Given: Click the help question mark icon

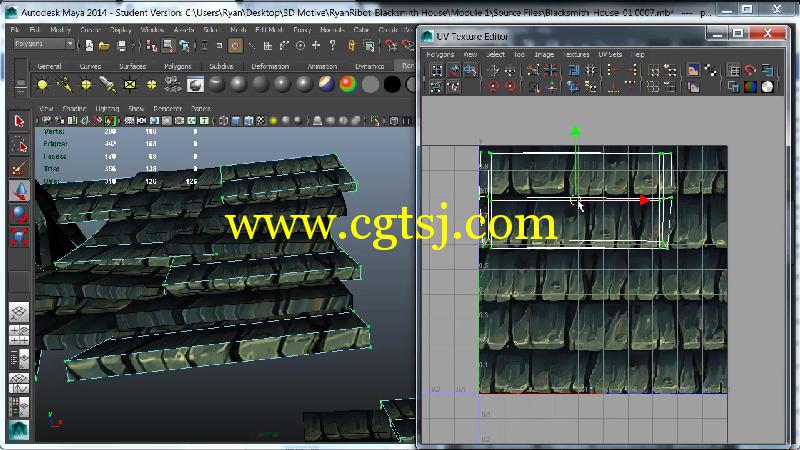Looking at the screenshot, I should point(333,46).
